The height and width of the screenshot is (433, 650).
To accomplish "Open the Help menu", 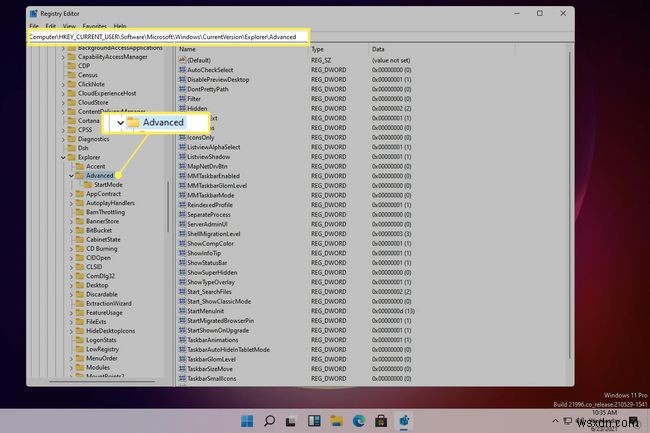I will click(x=120, y=26).
